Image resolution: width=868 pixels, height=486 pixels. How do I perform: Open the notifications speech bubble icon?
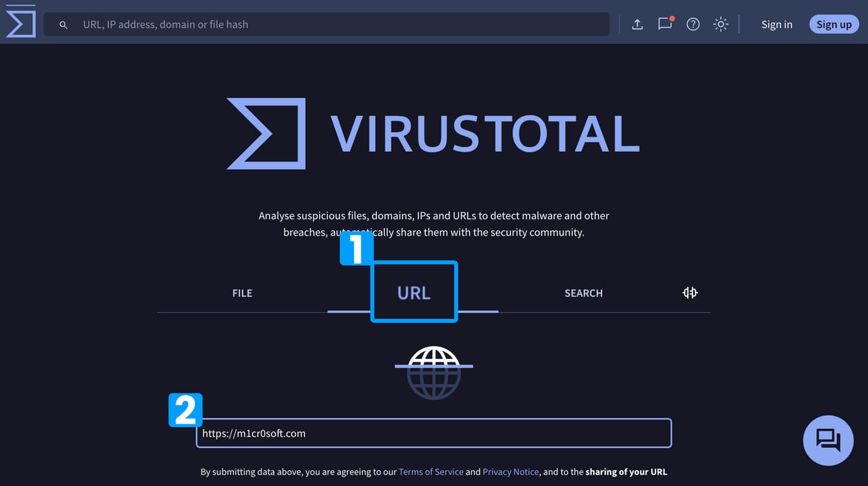[665, 23]
